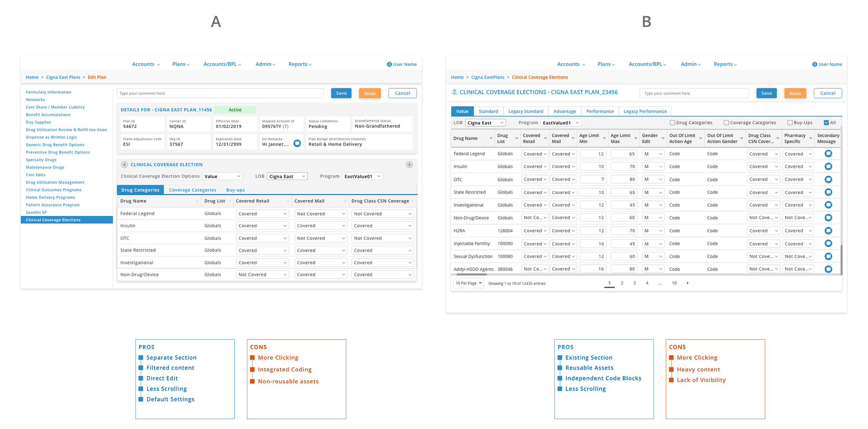868x429 pixels.
Task: Open secondary message for Investigational row in B
Action: point(828,205)
